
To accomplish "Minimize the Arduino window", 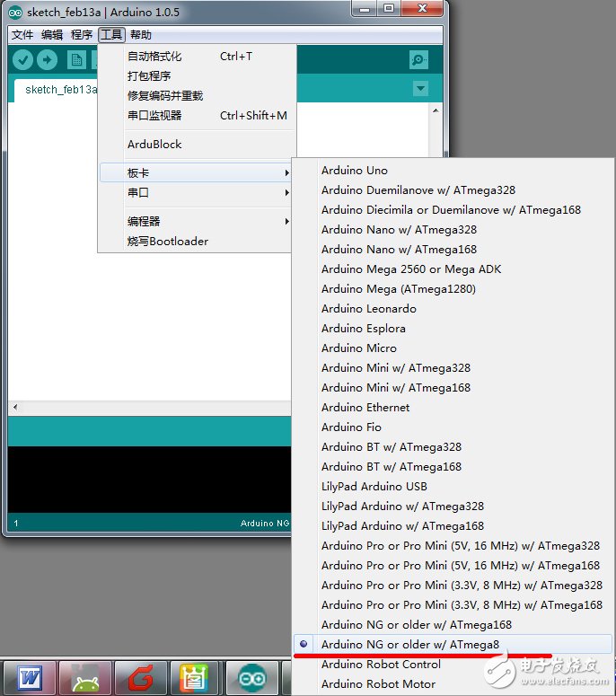I will 365,9.
